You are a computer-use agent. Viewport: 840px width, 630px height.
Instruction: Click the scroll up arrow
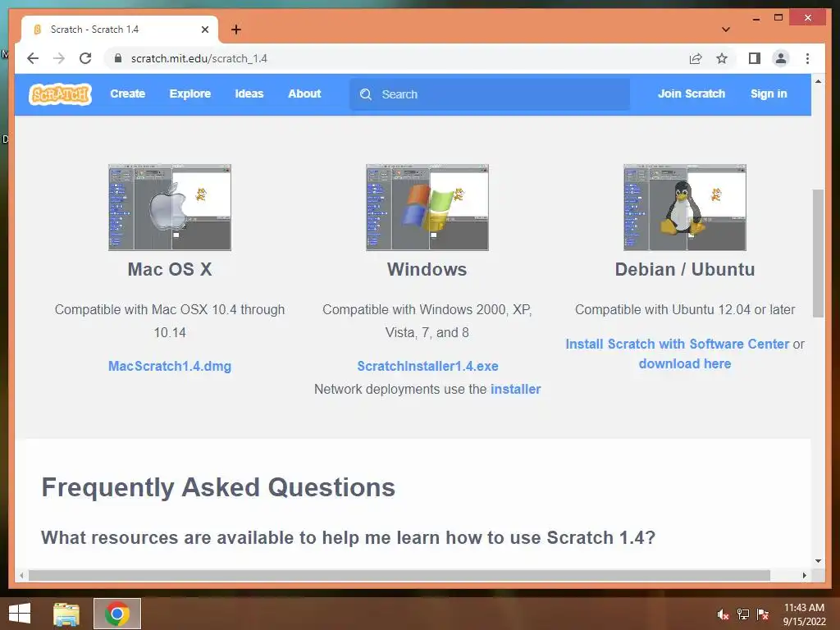(x=818, y=81)
